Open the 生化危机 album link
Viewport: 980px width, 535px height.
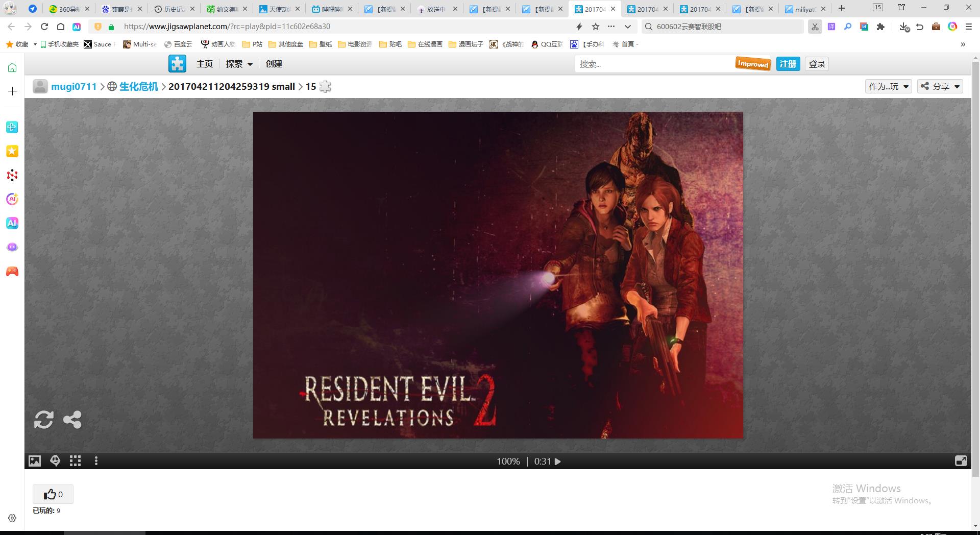coord(139,86)
